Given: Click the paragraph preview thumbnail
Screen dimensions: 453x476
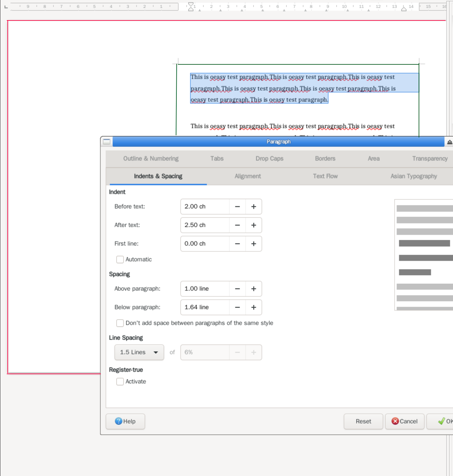Looking at the screenshot, I should click(x=424, y=255).
